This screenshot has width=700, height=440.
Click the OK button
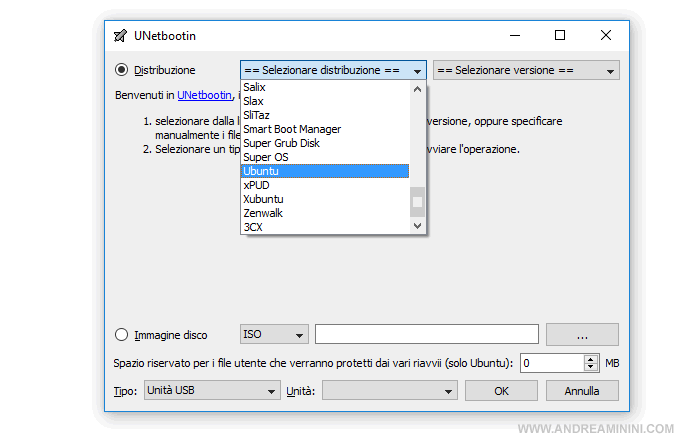pyautogui.click(x=501, y=391)
